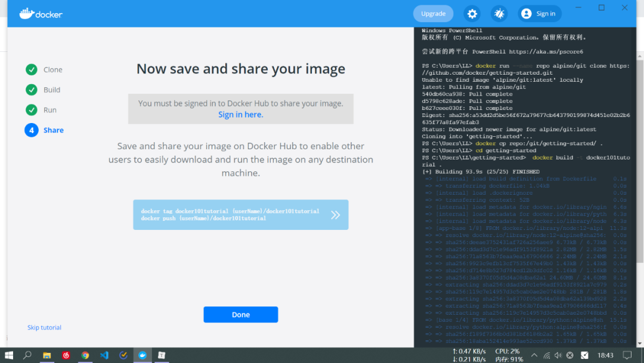Select the Run tutorial step
This screenshot has width=644, height=363.
(x=49, y=110)
